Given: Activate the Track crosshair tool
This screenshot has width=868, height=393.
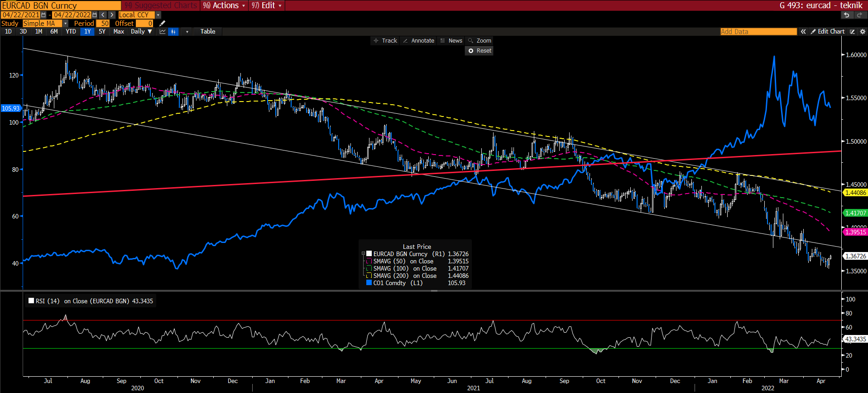Looking at the screenshot, I should coord(385,40).
